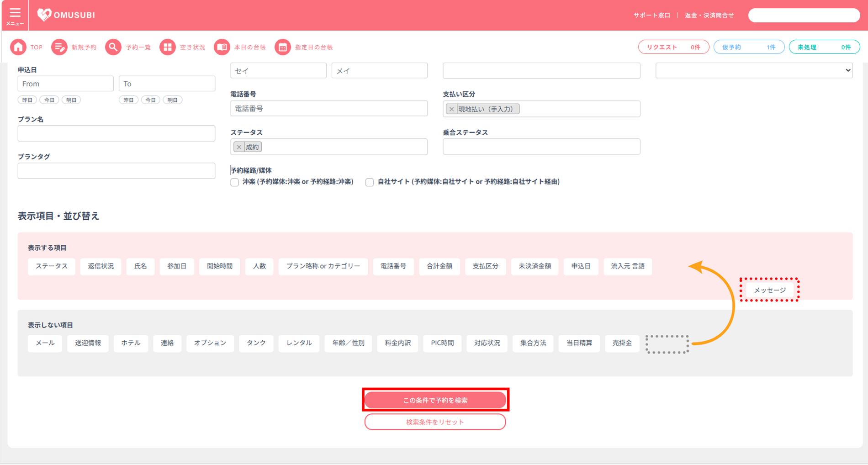This screenshot has width=868, height=465.
Task: Open the 支払い区分 multi-select field
Action: (541, 109)
